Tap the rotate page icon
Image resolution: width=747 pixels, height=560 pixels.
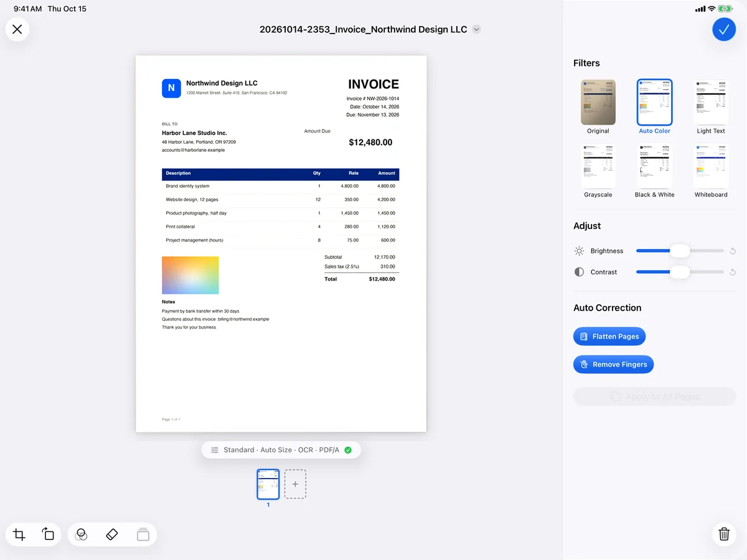48,534
